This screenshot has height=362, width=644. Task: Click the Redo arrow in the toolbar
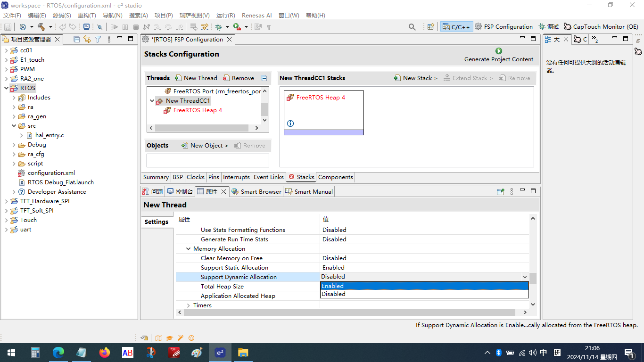point(73,27)
